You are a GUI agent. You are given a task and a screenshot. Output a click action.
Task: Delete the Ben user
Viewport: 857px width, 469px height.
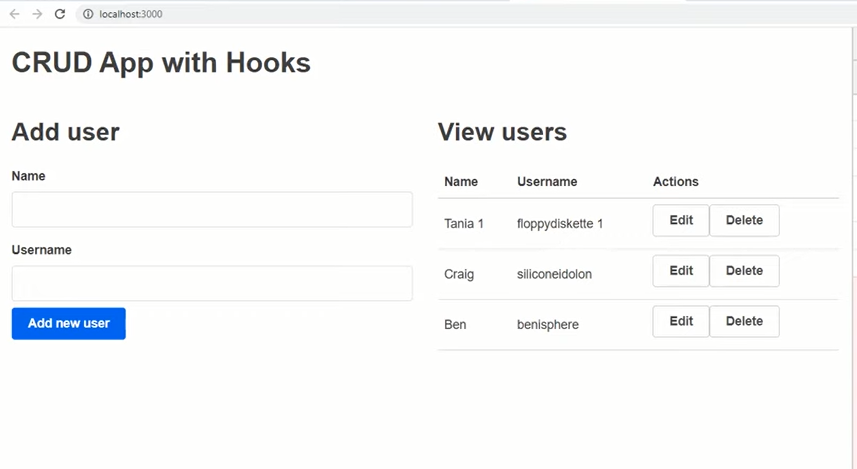tap(744, 322)
